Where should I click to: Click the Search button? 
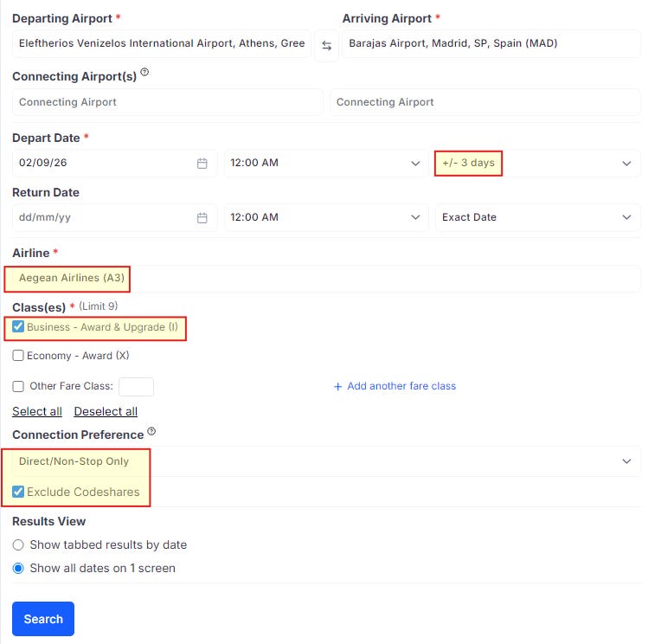click(43, 619)
